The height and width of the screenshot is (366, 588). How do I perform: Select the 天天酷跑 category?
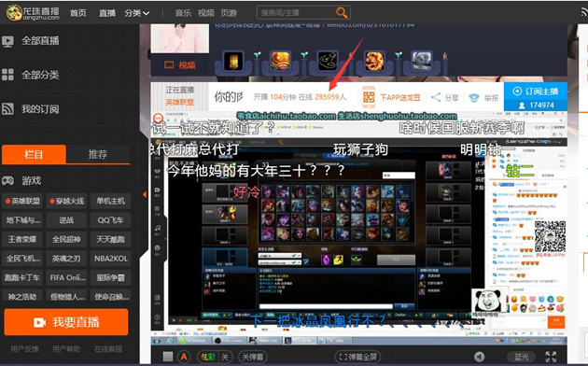tap(110, 239)
